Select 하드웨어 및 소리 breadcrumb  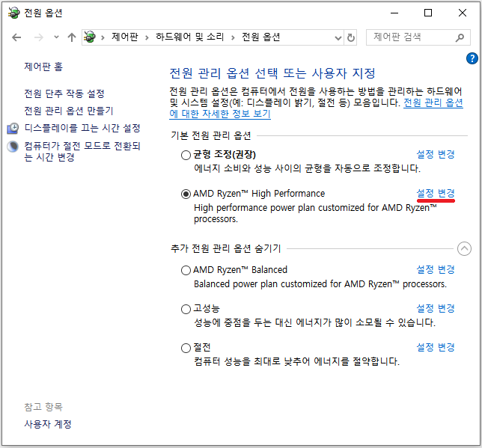pyautogui.click(x=189, y=37)
